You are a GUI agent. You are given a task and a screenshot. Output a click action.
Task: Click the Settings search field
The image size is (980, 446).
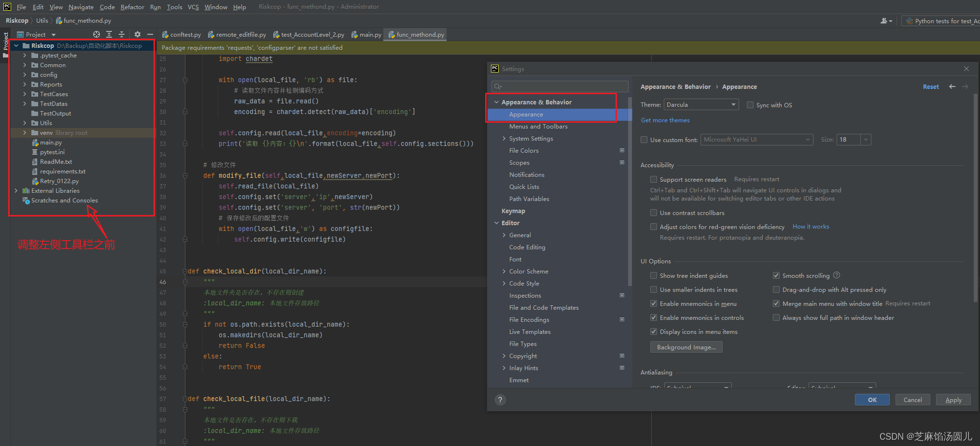560,86
